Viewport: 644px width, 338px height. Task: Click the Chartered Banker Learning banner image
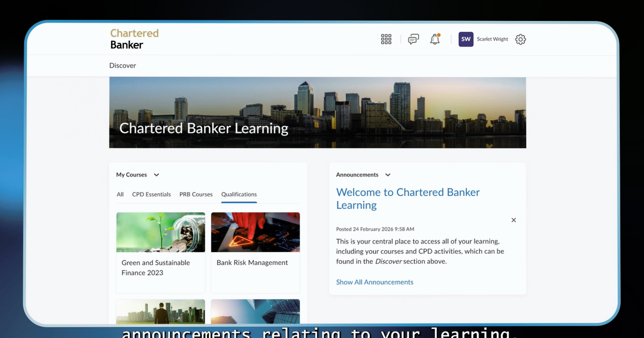(318, 113)
